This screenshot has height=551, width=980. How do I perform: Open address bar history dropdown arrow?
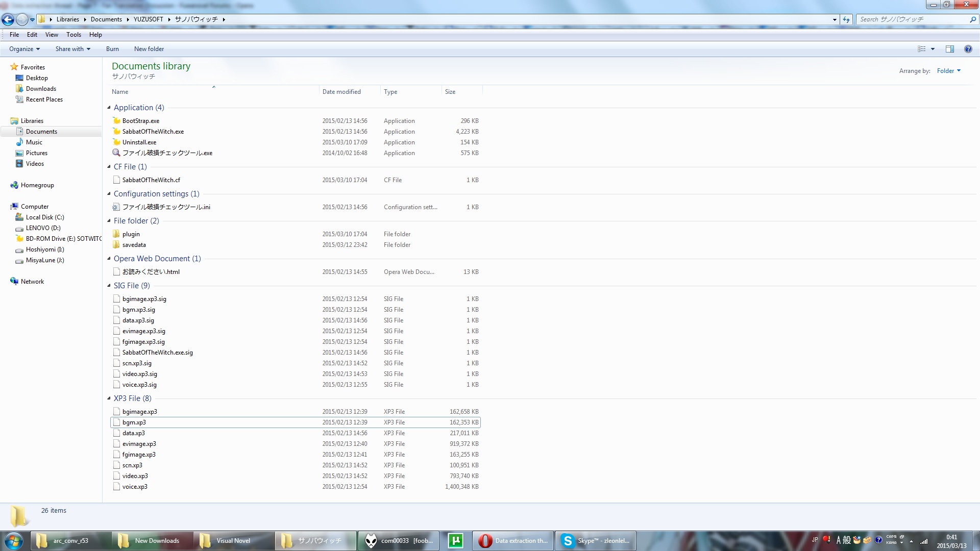[835, 19]
